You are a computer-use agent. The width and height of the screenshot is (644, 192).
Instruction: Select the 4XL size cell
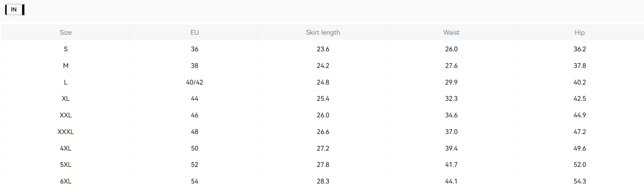(x=66, y=148)
